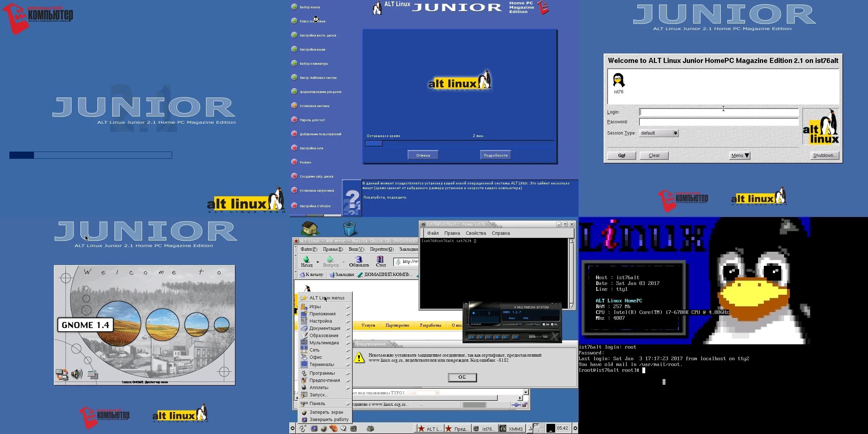Screen dimensions: 868x434
Task: Toggle the XMMS RAND. shuffle button
Action: click(533, 337)
